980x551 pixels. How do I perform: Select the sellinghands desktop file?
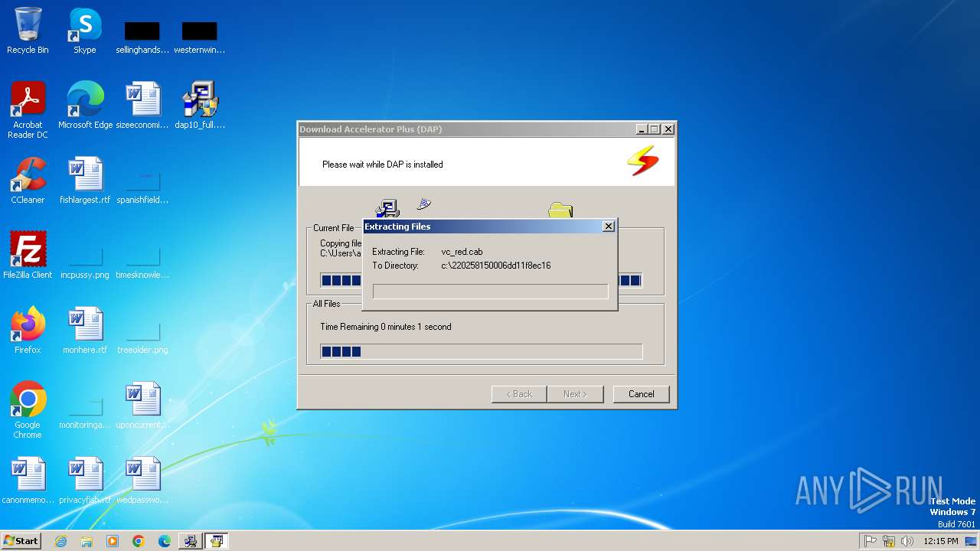point(142,37)
